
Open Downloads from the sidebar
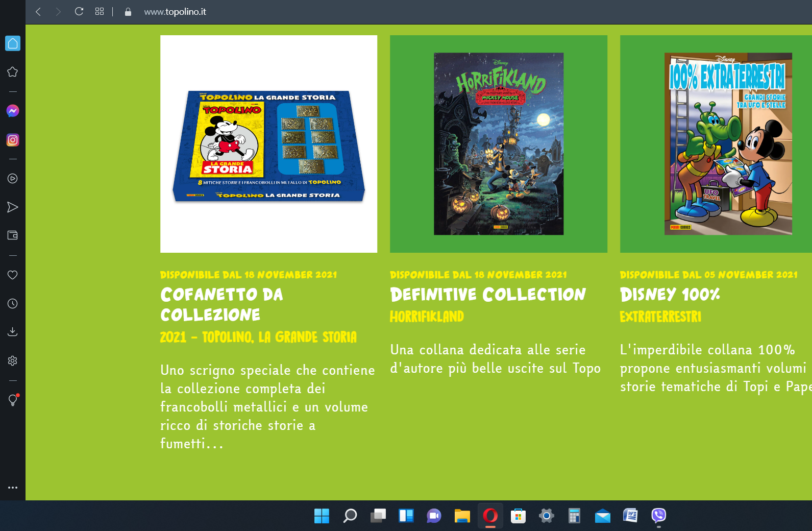pyautogui.click(x=13, y=332)
